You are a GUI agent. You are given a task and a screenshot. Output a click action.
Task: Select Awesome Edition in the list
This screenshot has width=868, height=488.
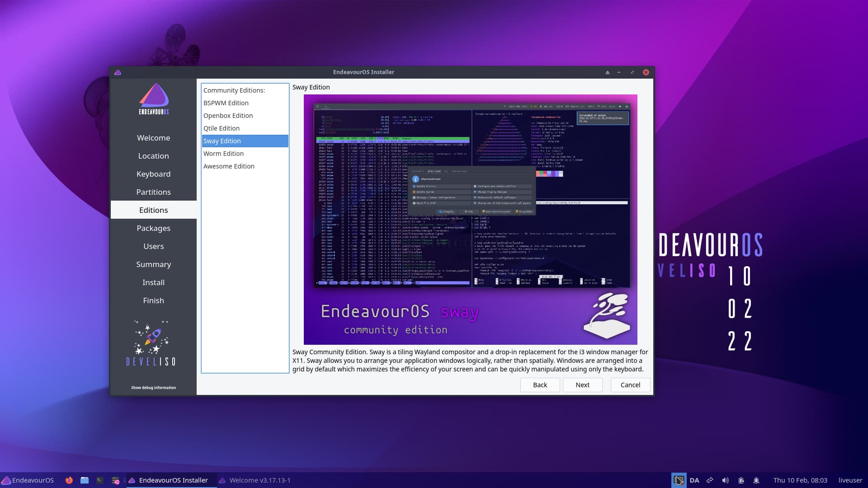coord(245,166)
